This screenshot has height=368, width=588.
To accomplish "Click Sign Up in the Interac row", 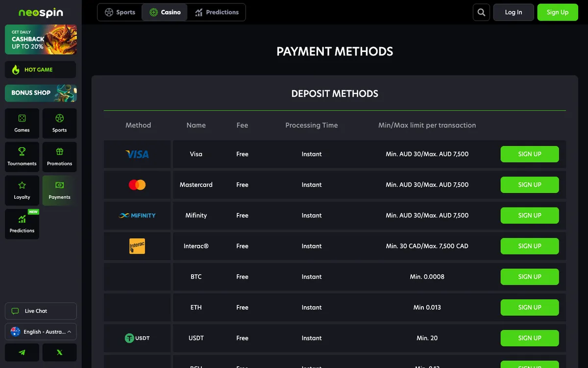I will [530, 246].
